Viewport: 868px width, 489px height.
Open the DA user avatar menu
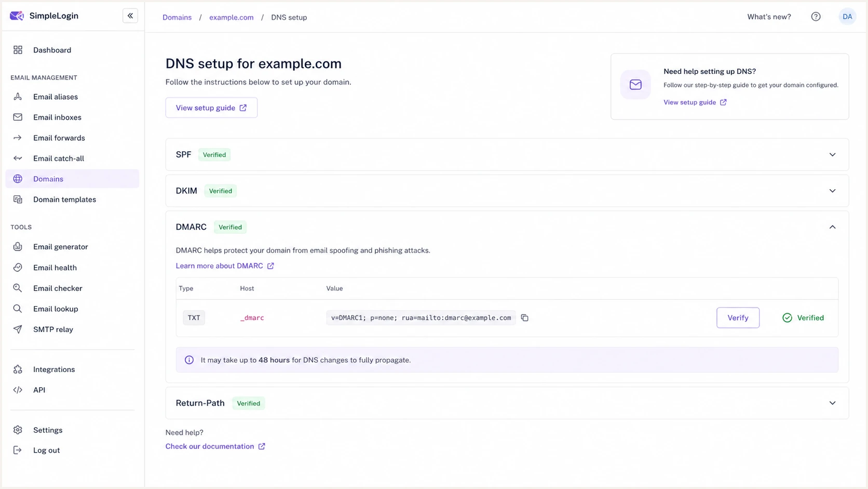[x=847, y=17]
